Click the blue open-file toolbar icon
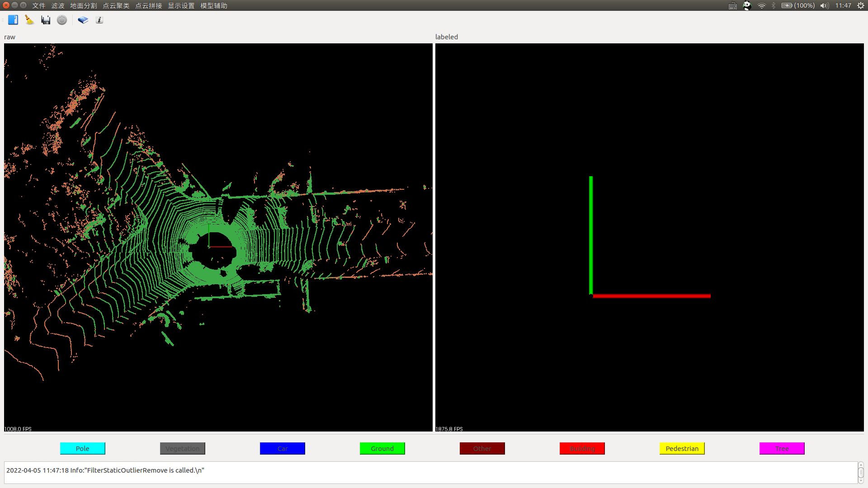Screen dimensions: 868x488 coord(13,20)
